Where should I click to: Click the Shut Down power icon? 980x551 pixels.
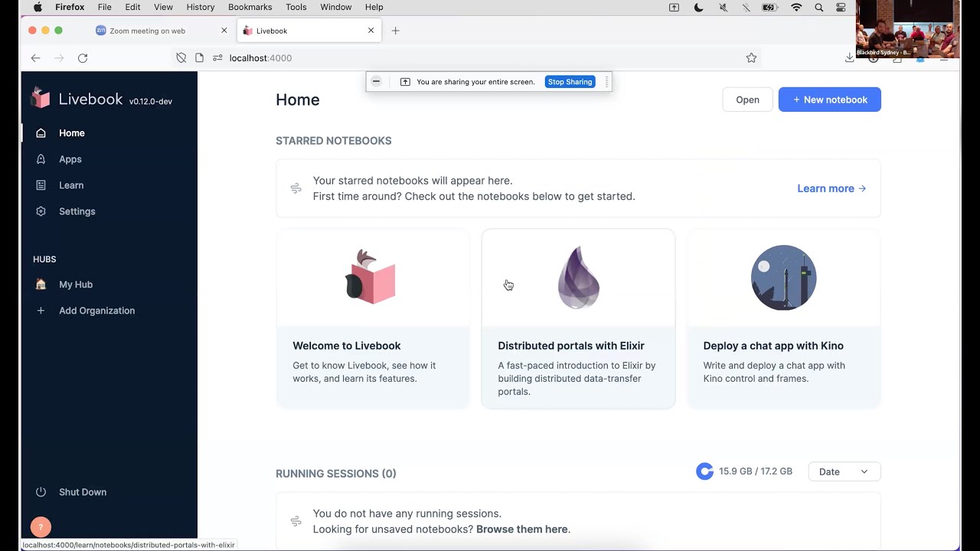41,492
